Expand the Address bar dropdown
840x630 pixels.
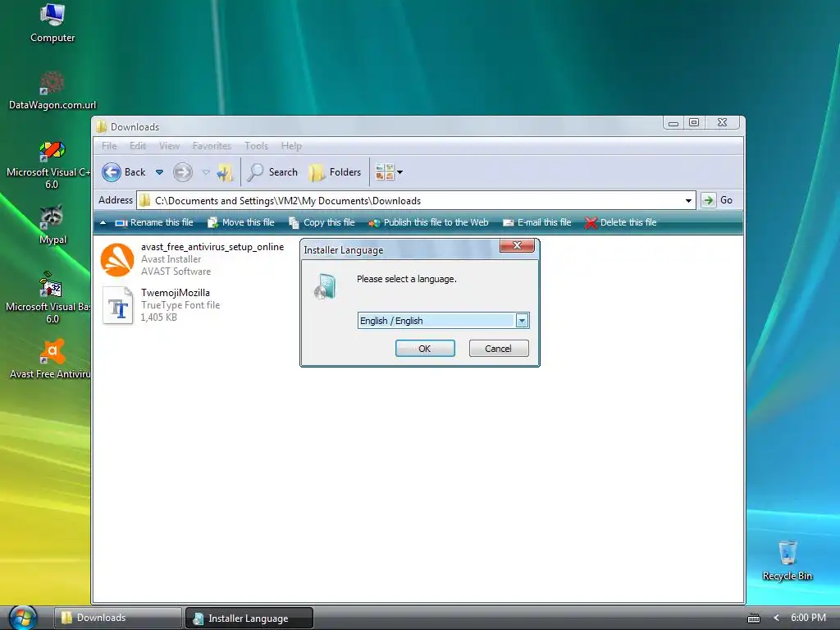(688, 201)
